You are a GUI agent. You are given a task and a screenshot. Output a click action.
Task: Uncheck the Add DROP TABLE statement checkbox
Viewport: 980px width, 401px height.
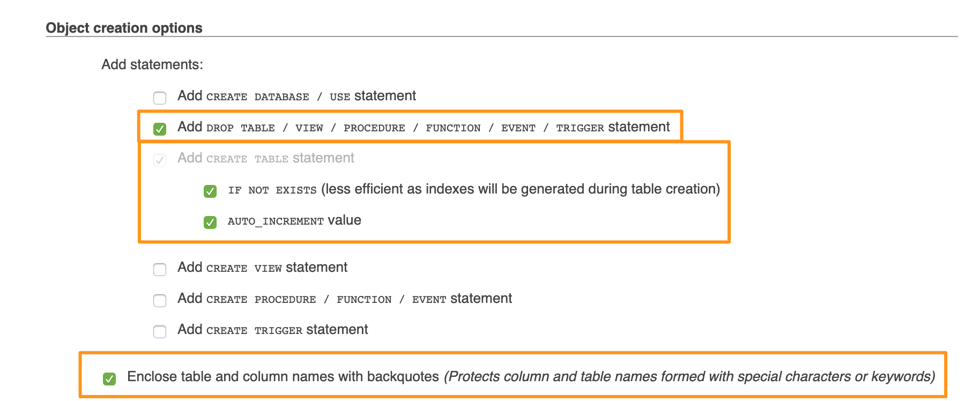click(x=160, y=129)
